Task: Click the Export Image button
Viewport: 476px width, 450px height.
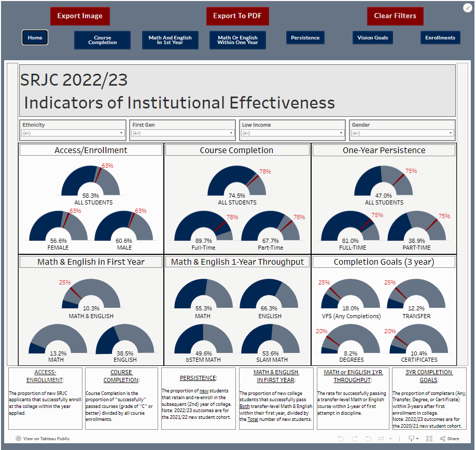Action: (x=80, y=16)
